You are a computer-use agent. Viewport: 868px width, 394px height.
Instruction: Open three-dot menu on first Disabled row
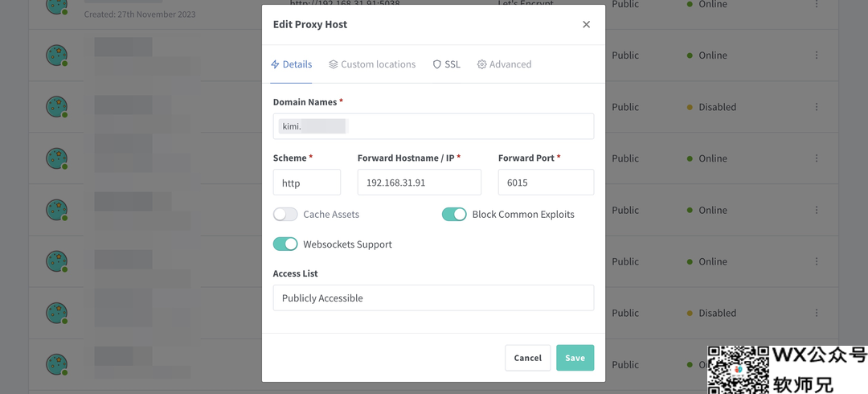point(817,106)
